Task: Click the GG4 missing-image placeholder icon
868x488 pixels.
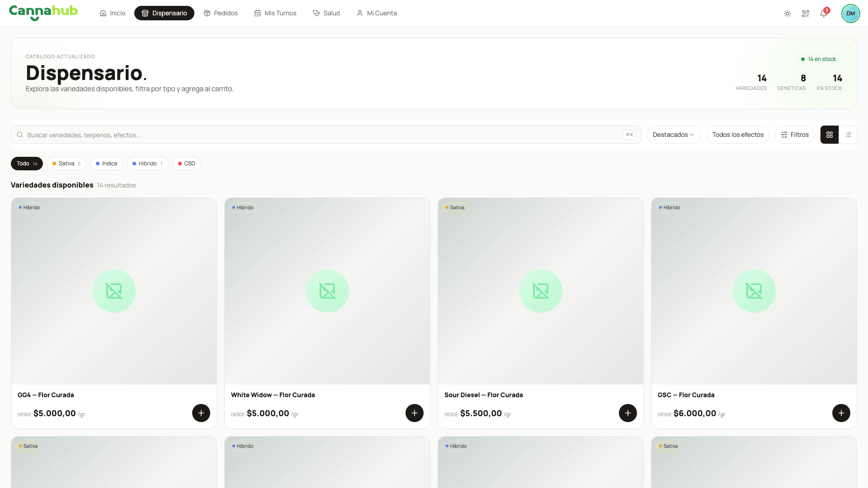Action: point(114,291)
